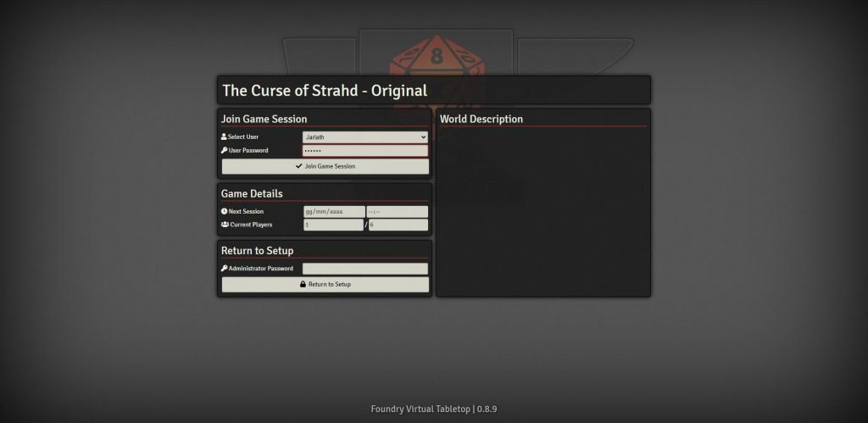Click the world title The Curse of Strahd - Original
Image resolution: width=868 pixels, height=423 pixels.
(325, 90)
